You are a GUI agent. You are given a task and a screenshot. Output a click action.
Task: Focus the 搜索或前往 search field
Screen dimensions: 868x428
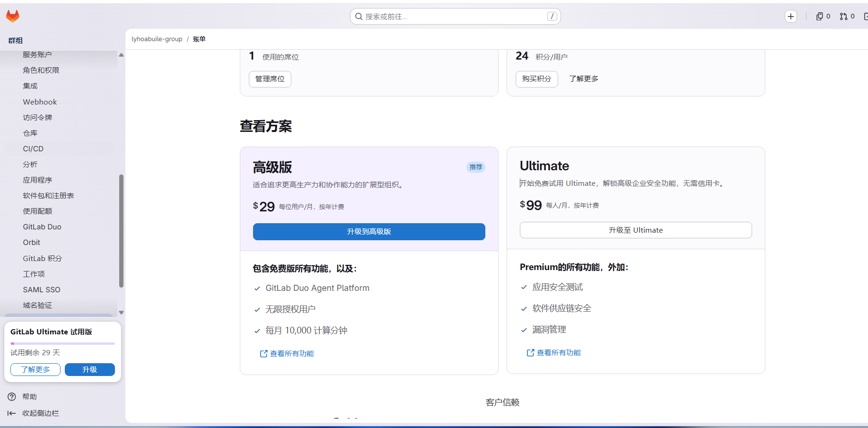point(455,17)
